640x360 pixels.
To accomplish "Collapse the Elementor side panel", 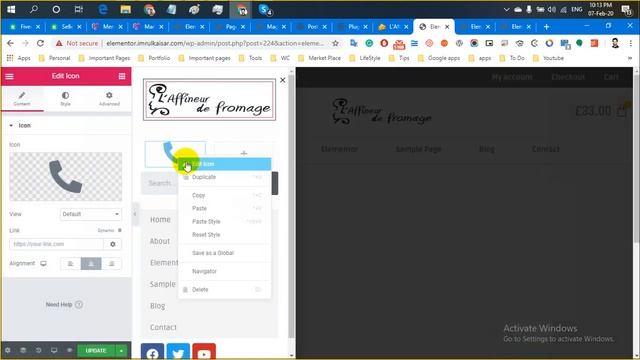I will point(135,214).
